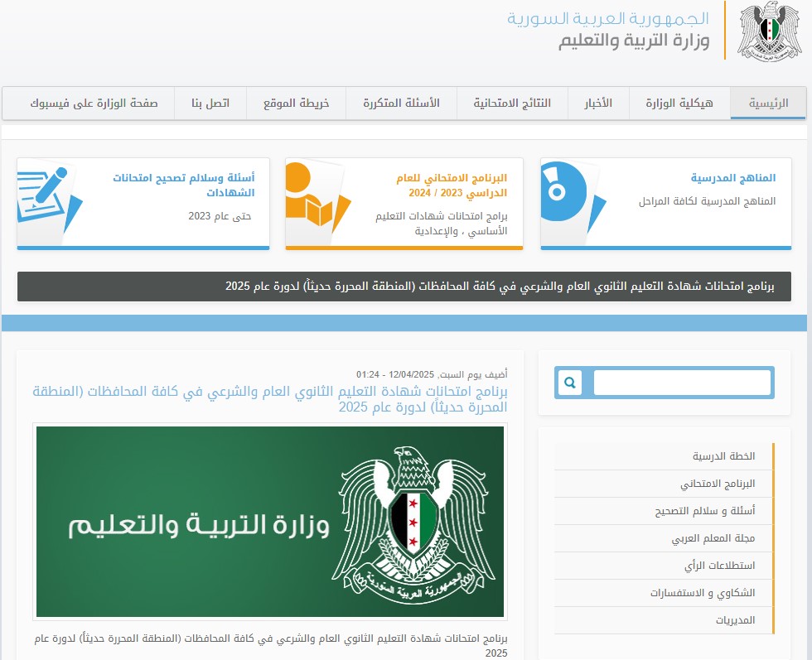Click المناهج المدرسية لكافة المراحل description text
This screenshot has width=812, height=660.
tap(707, 201)
